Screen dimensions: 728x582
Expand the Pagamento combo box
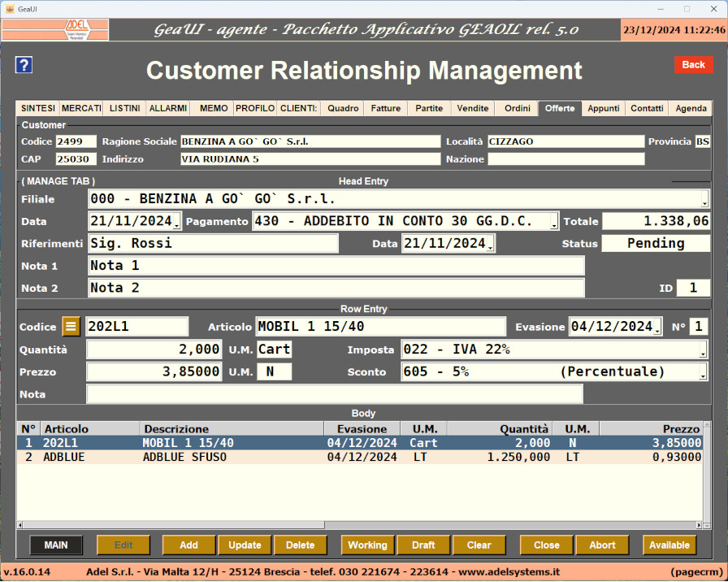coord(554,222)
